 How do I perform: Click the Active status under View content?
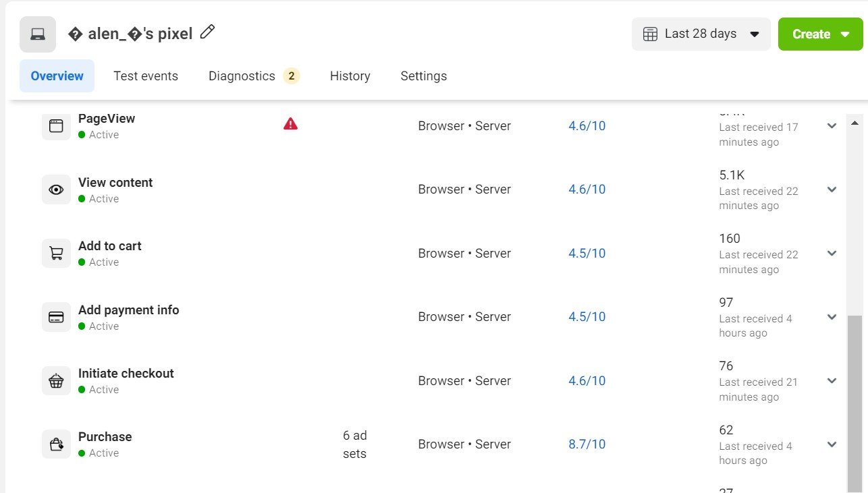(x=99, y=199)
